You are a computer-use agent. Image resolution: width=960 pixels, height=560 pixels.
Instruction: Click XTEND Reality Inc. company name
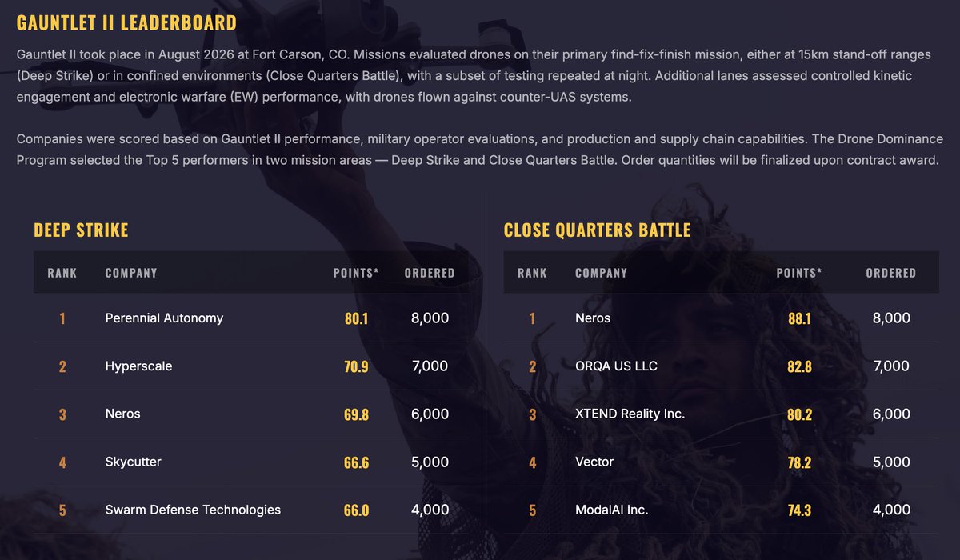coord(630,414)
